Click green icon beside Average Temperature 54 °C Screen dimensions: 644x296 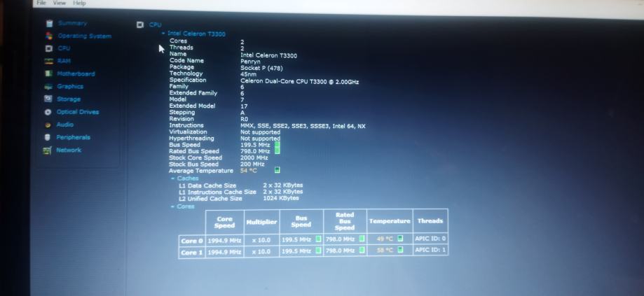278,170
